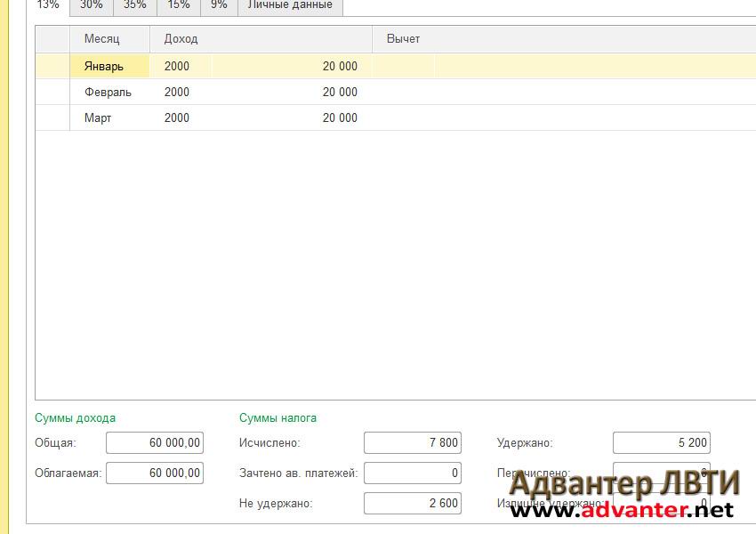Click income code 2000 in Февраль row
Viewport: 756px width, 534px height.
click(x=181, y=93)
